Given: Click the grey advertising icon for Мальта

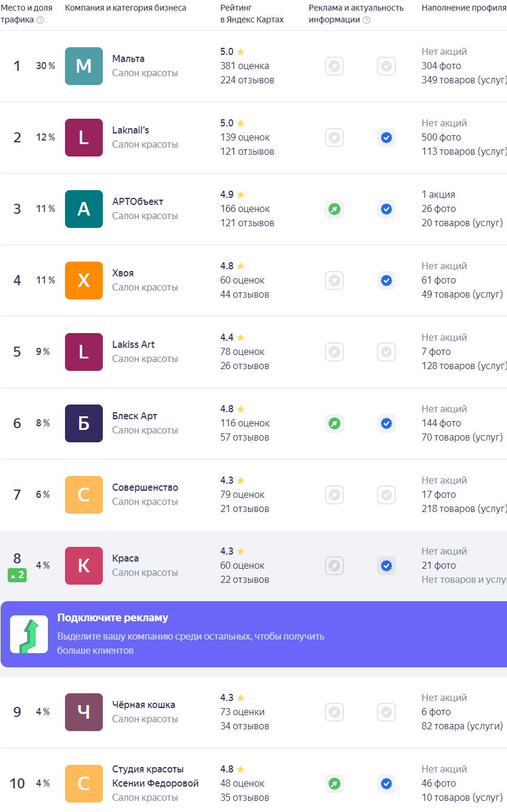Looking at the screenshot, I should pos(334,66).
